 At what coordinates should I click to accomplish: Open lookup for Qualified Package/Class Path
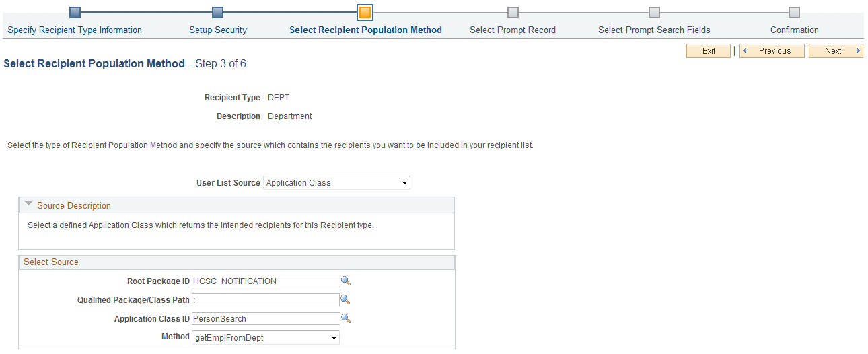[x=346, y=300]
